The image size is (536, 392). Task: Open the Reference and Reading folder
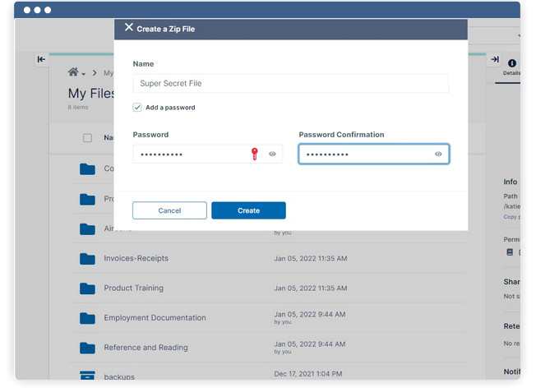[x=146, y=348]
